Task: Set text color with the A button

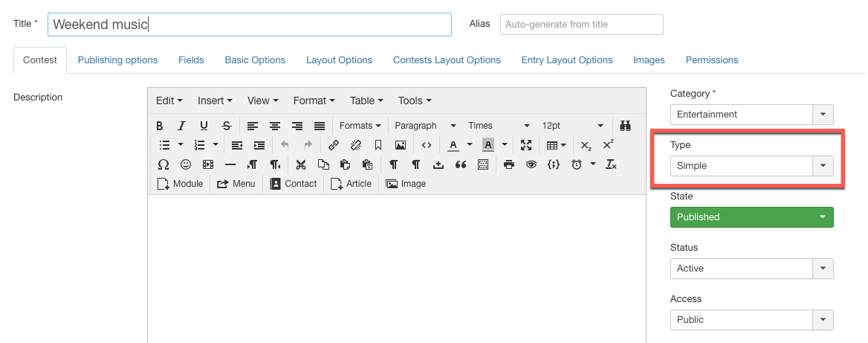Action: coord(453,145)
